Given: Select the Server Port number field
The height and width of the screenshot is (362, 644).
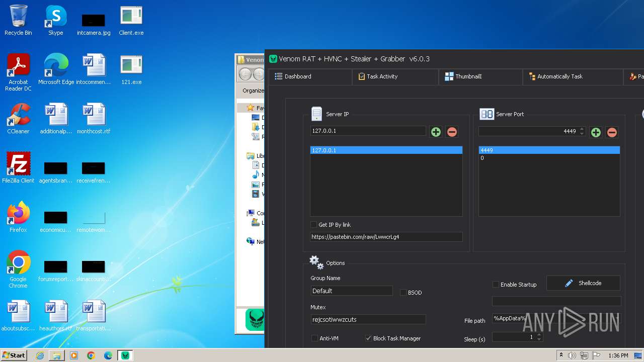Looking at the screenshot, I should (532, 131).
